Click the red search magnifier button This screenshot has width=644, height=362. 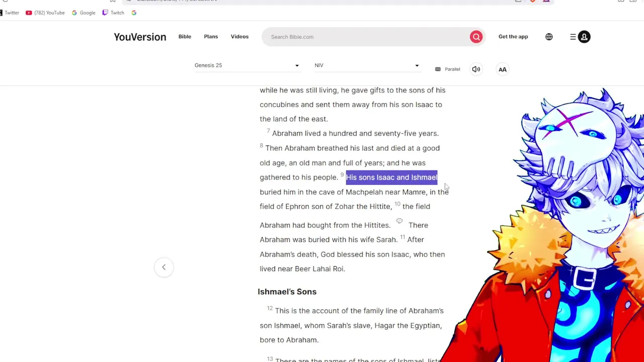[476, 37]
